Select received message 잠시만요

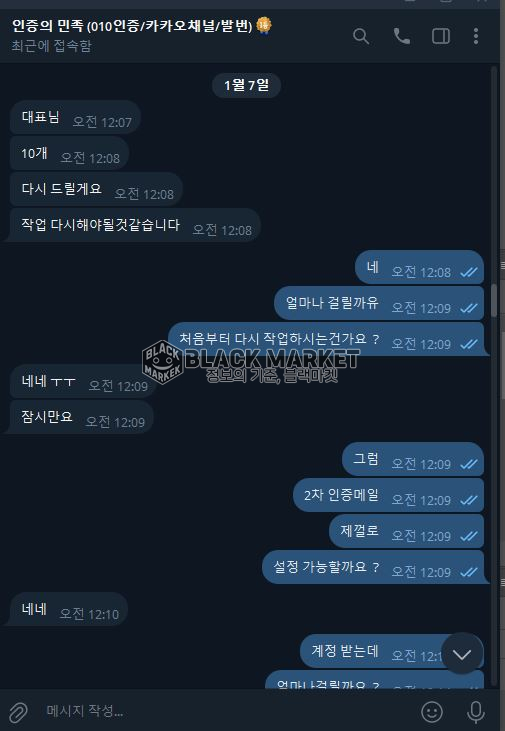(81, 417)
